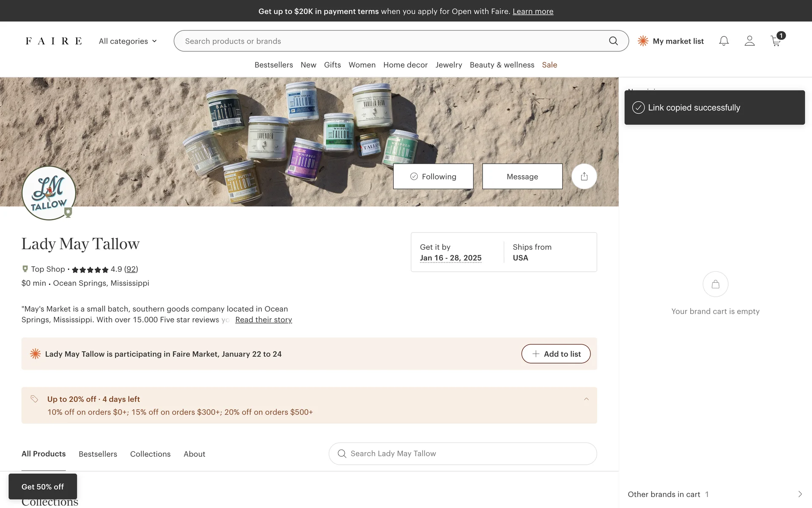Click the Message button
The image size is (812, 508).
[522, 177]
